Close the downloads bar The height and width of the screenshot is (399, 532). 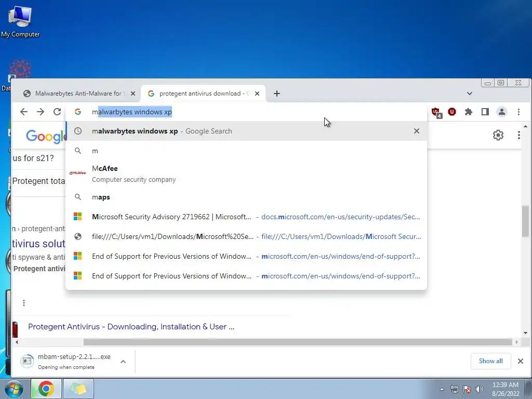[x=521, y=361]
